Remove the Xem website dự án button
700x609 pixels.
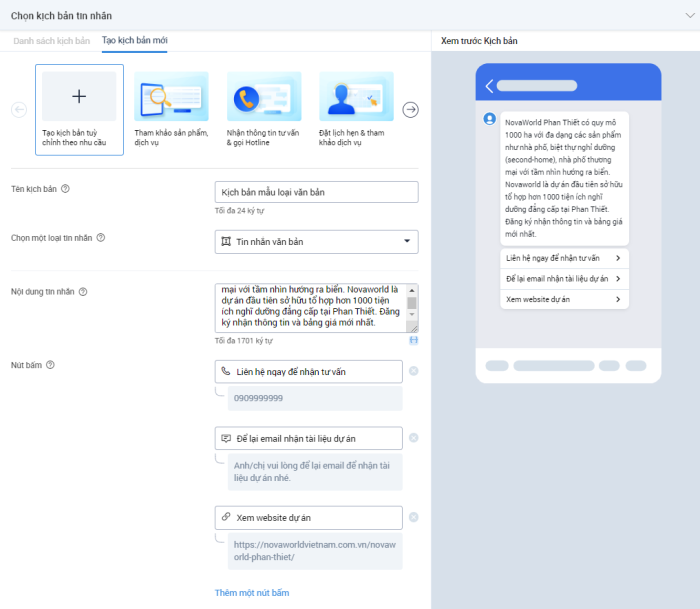click(414, 517)
